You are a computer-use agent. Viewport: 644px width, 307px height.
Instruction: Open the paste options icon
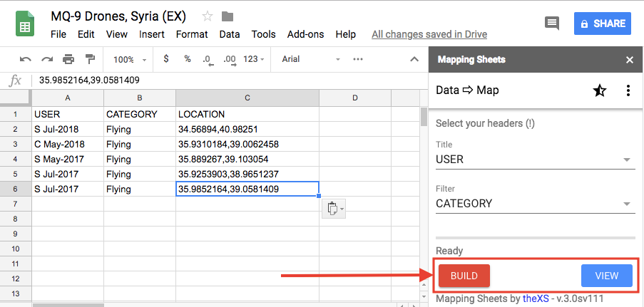(x=333, y=209)
